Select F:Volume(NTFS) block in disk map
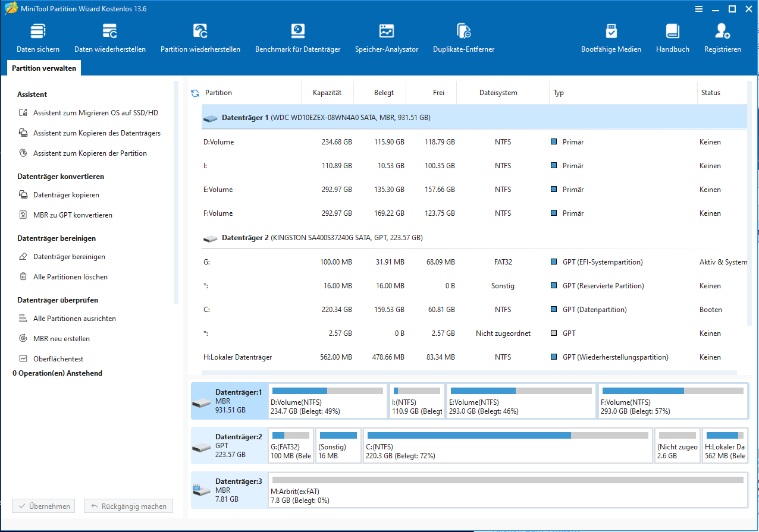The width and height of the screenshot is (759, 532). 673,401
